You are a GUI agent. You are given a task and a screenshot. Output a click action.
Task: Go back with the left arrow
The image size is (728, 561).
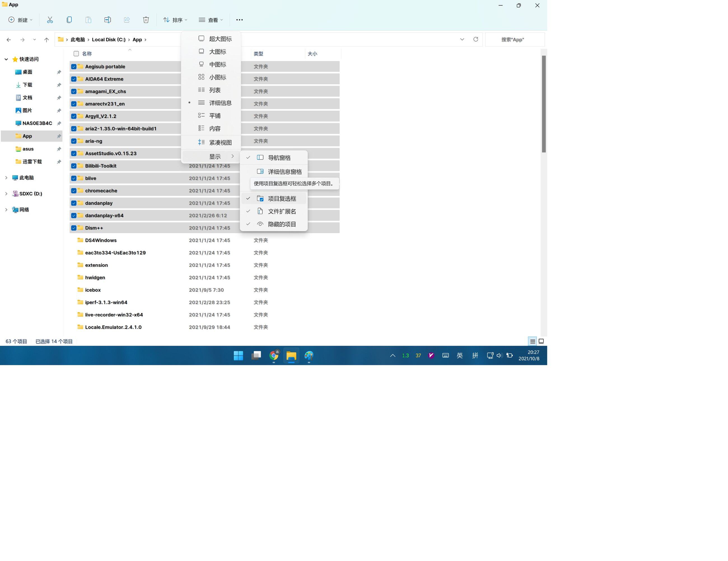(x=9, y=40)
